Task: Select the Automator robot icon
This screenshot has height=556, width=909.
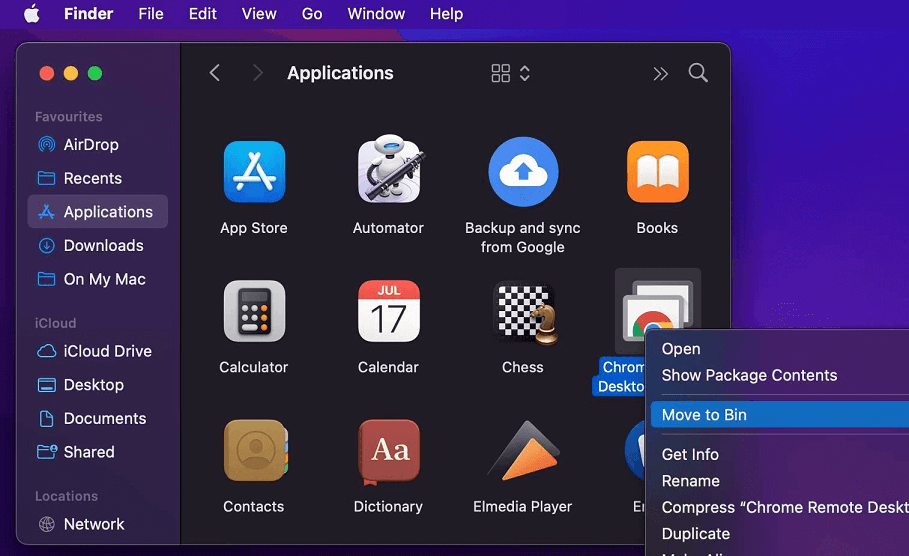Action: pos(389,169)
